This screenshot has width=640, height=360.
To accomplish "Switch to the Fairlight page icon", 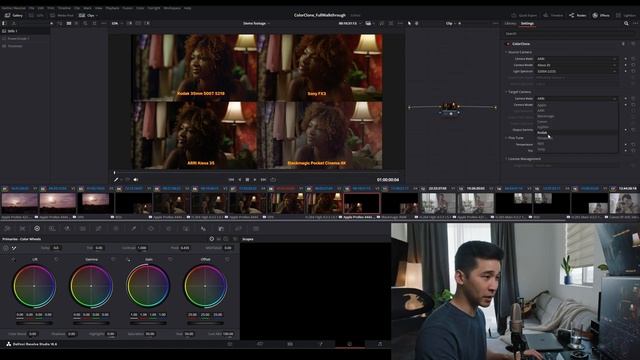I will (x=380, y=344).
